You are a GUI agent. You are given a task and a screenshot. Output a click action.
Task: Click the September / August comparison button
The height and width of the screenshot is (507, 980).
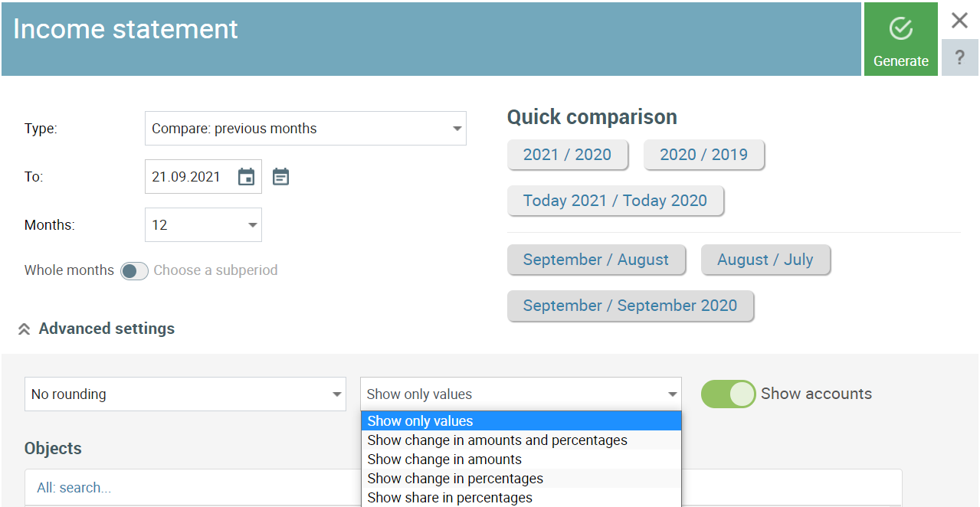coord(595,260)
